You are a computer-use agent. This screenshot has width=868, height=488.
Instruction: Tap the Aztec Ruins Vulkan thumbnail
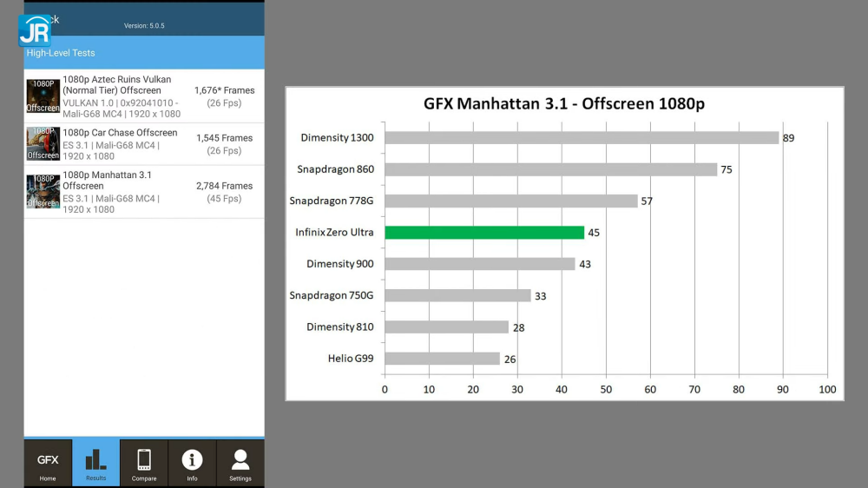click(x=43, y=96)
